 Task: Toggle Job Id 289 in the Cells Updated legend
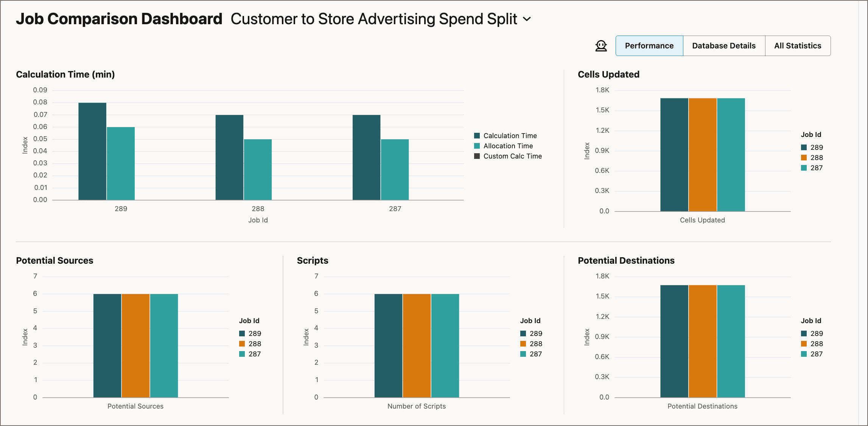810,147
